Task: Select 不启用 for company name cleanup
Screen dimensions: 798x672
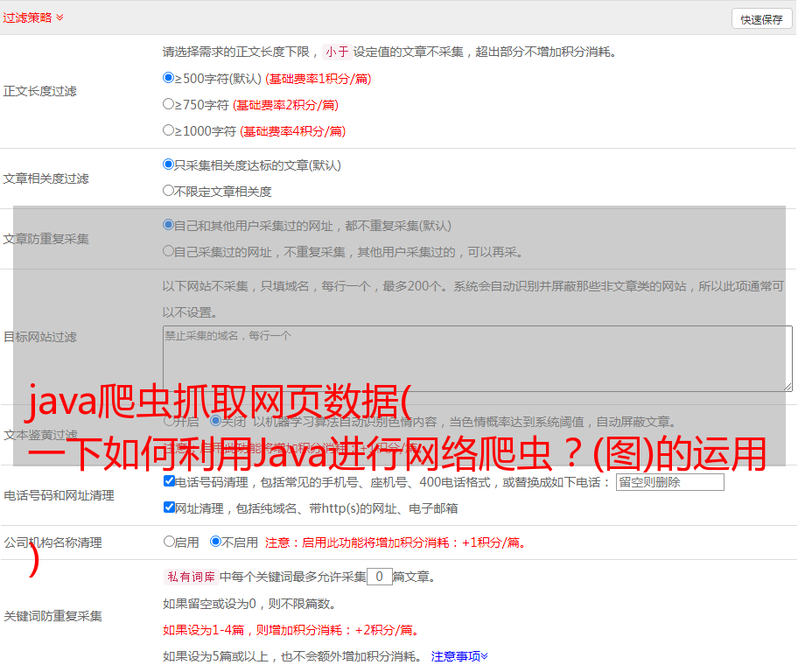Action: [215, 542]
